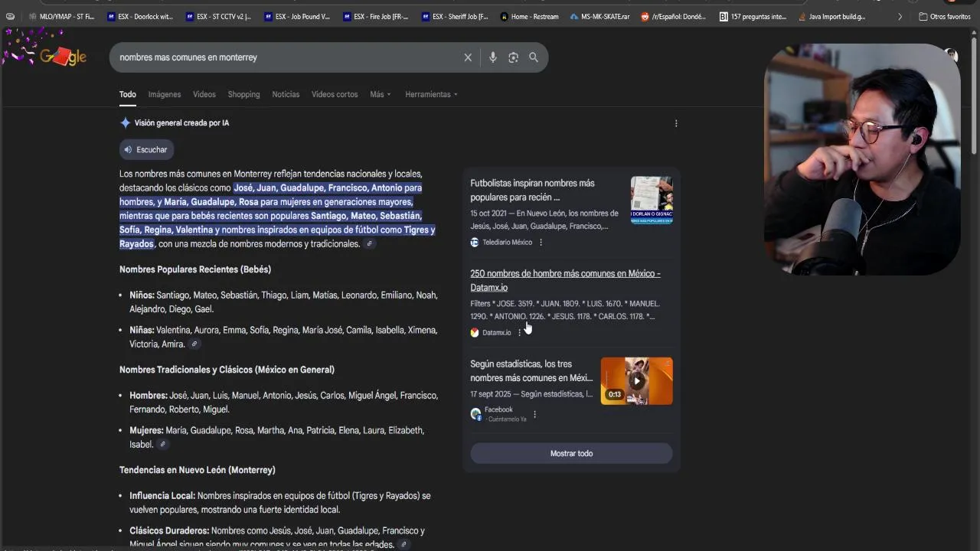Switch to the Videos tab
This screenshot has height=551, width=980.
click(204, 94)
